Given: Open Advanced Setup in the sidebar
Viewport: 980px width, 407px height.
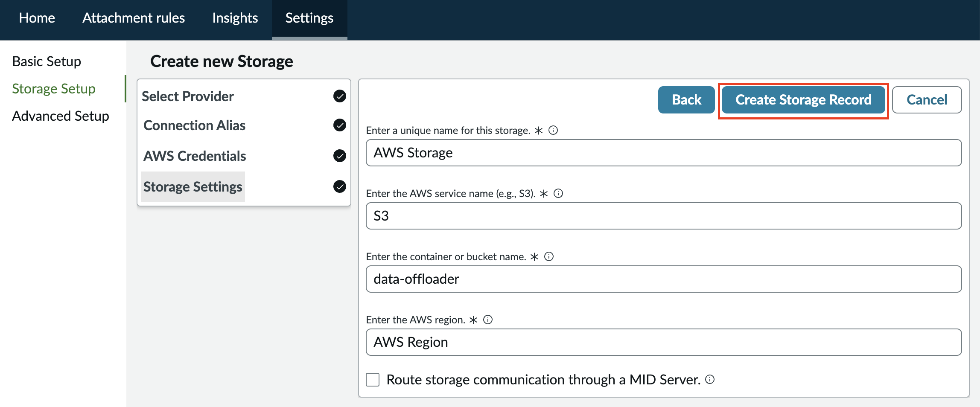Looking at the screenshot, I should point(61,116).
